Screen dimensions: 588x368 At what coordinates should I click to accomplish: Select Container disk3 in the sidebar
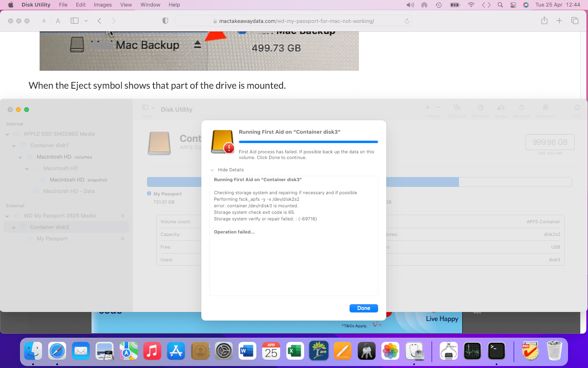(49, 227)
